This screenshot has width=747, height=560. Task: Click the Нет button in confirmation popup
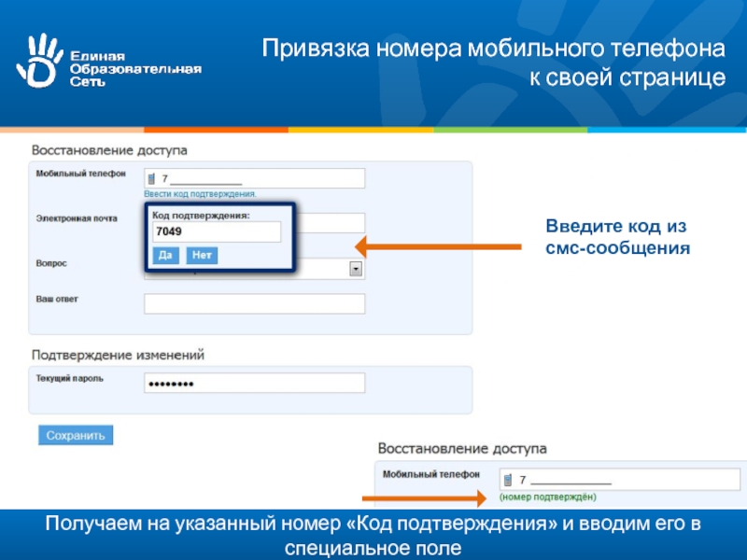pyautogui.click(x=202, y=255)
